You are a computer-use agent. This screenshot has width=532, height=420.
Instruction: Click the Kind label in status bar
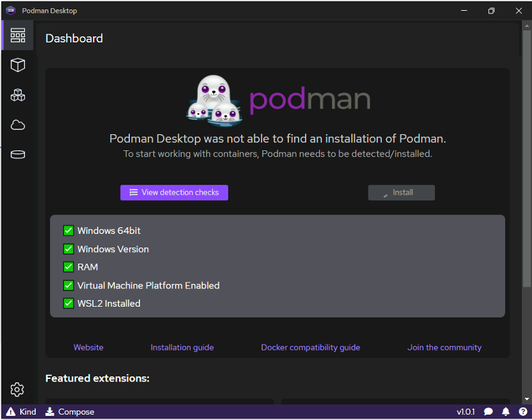(x=28, y=412)
